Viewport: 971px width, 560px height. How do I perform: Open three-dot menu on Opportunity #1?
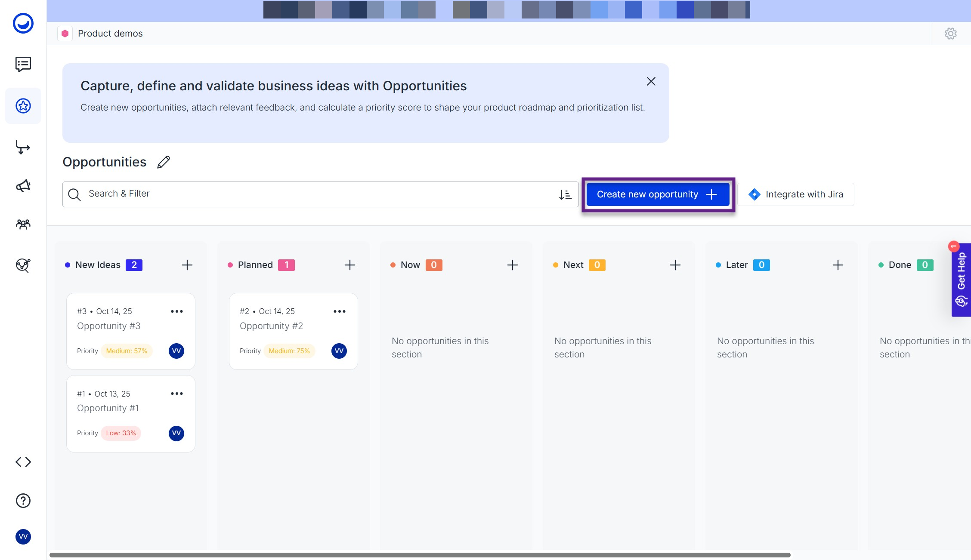click(176, 394)
